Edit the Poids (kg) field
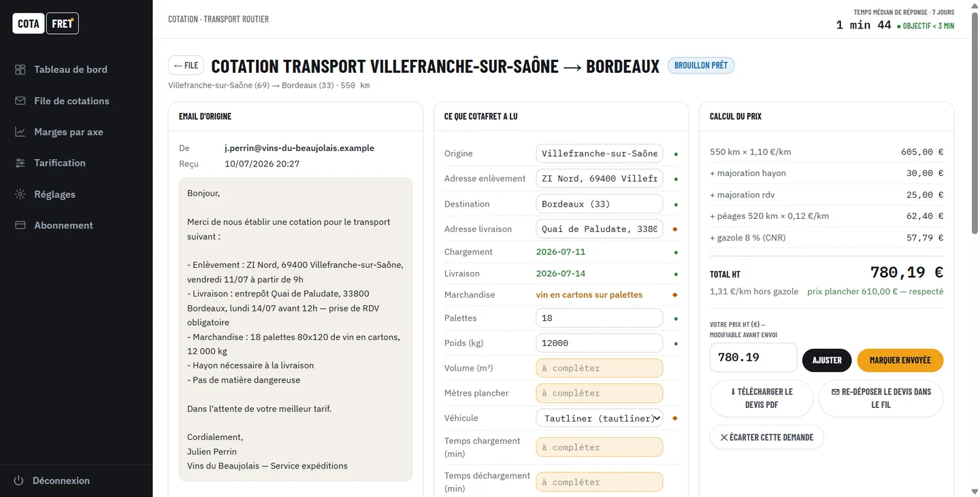 point(599,343)
